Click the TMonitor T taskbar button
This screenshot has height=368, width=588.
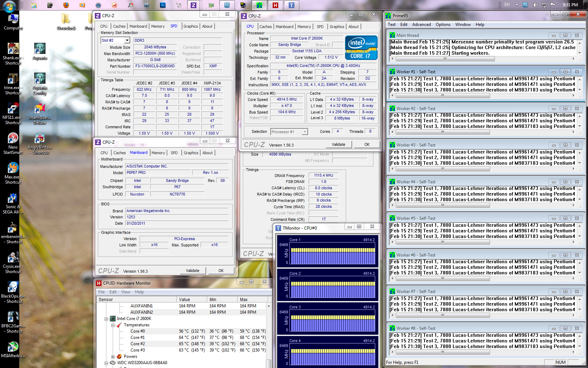click(x=291, y=5)
